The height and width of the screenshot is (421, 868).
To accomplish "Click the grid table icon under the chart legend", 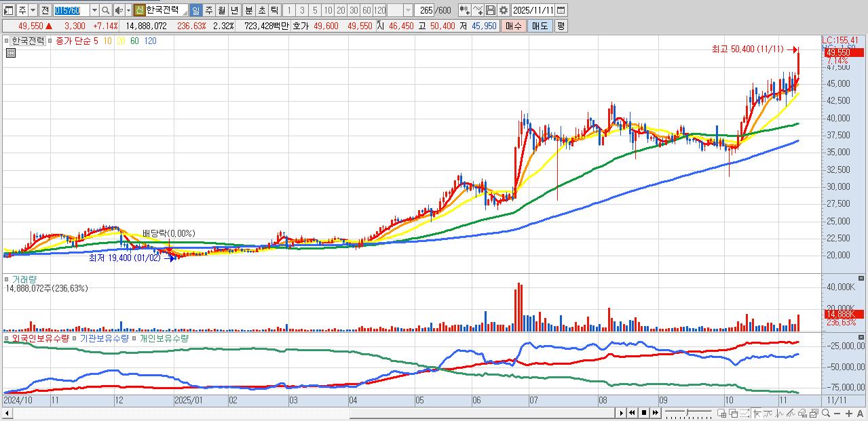I will tap(10, 54).
